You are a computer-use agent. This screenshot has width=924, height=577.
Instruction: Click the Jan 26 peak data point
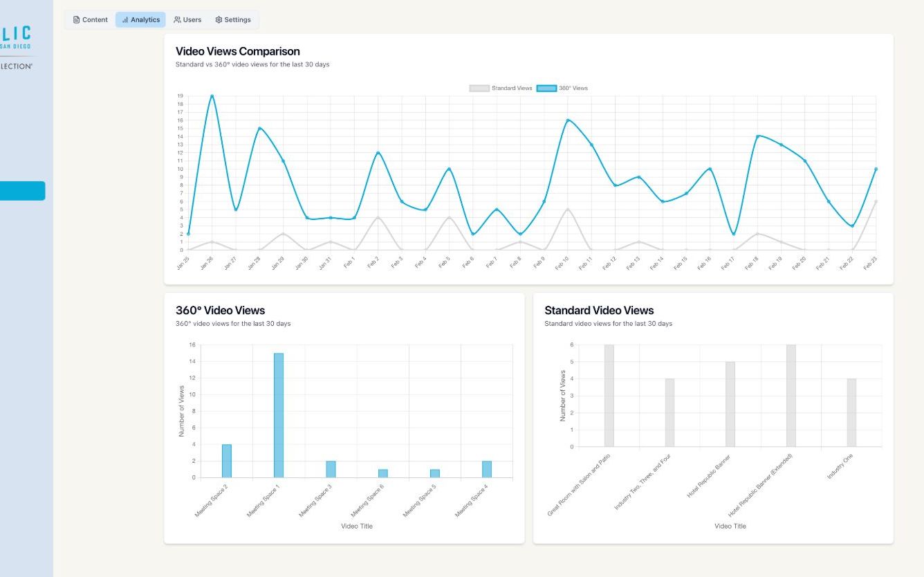212,96
